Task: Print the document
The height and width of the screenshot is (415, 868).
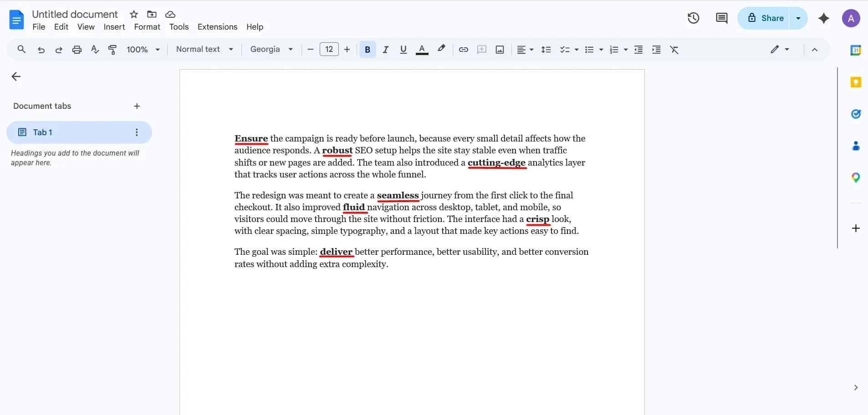Action: click(77, 50)
